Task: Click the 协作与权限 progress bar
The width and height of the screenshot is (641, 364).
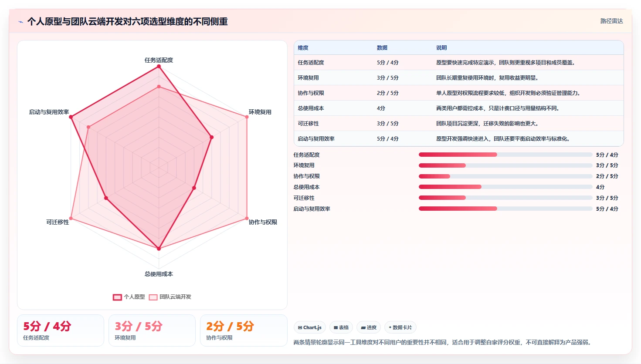Action: coord(505,176)
